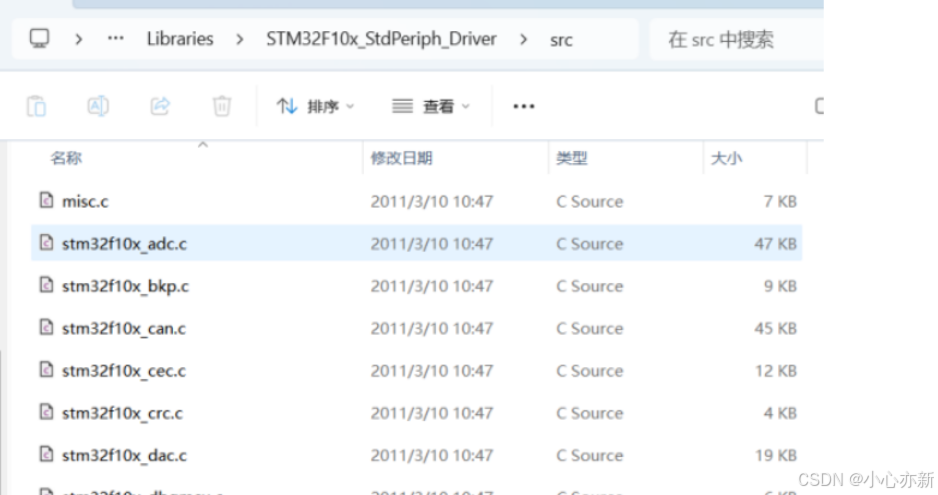The width and height of the screenshot is (938, 495).
Task: Click the C Source type of stm32f10x_crc.c
Action: (x=589, y=413)
